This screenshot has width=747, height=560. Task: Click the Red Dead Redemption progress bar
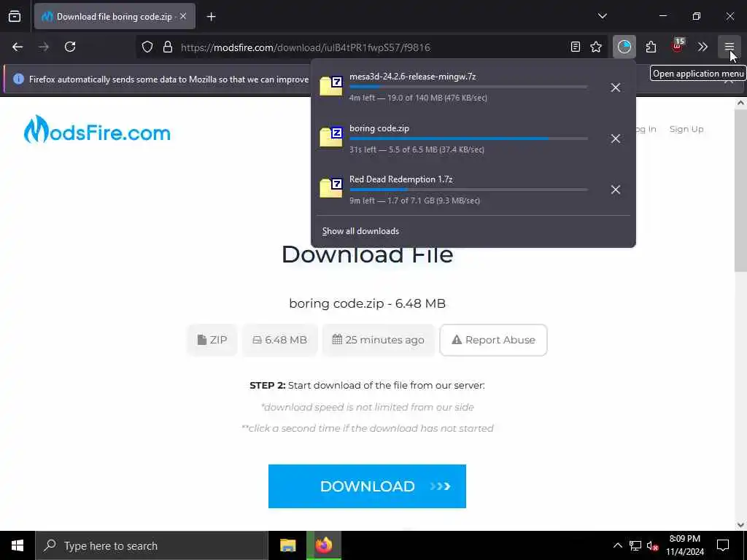point(468,190)
